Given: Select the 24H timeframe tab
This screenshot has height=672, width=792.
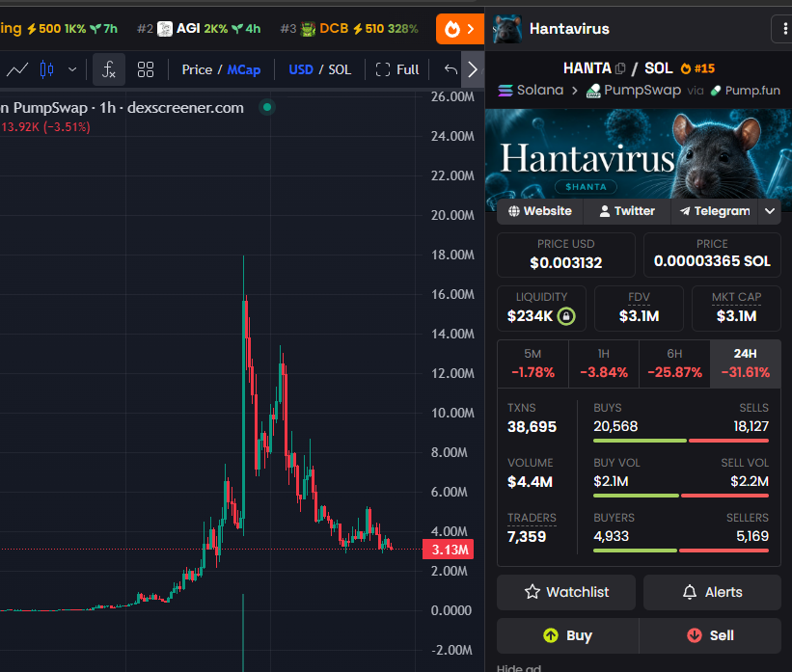Looking at the screenshot, I should coord(746,364).
